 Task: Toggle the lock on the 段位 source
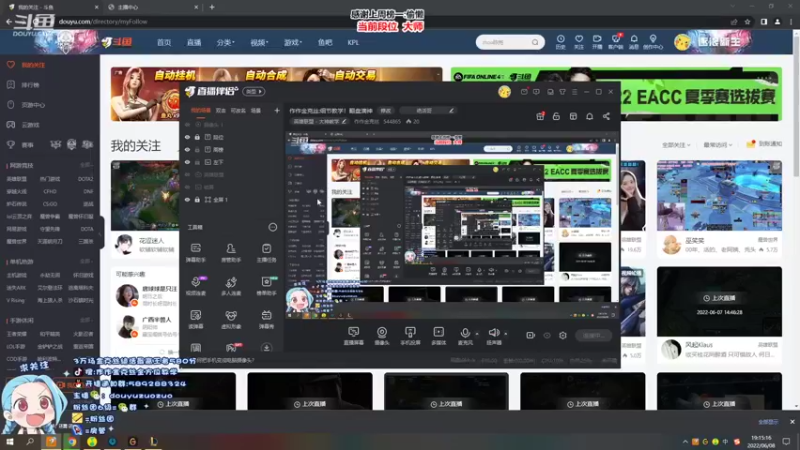[x=197, y=137]
